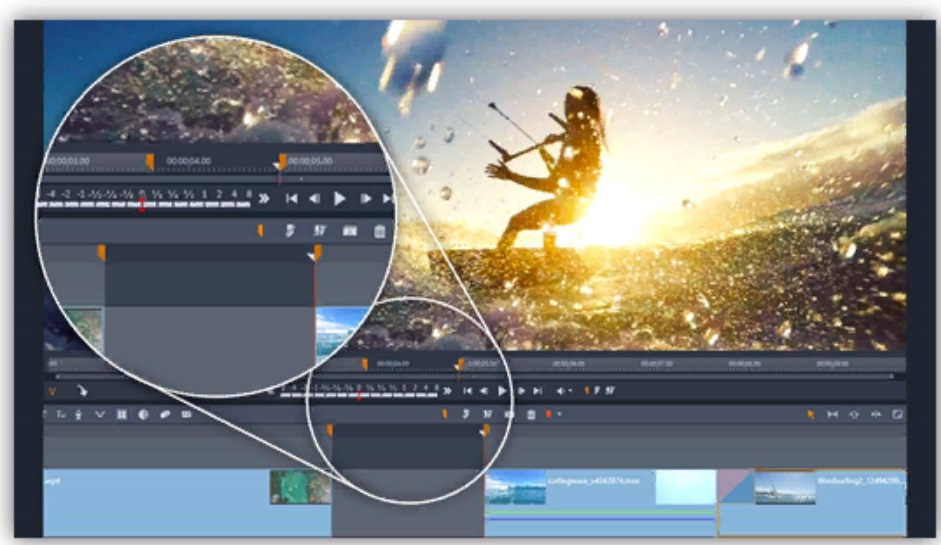Click the grid layout icon in timeline toolbar
Screen dimensions: 941x545
121,414
